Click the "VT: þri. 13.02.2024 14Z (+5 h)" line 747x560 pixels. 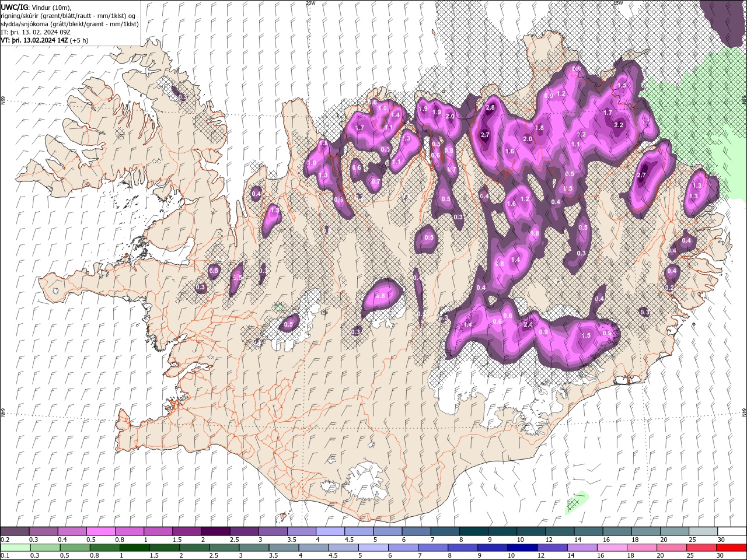coord(45,40)
